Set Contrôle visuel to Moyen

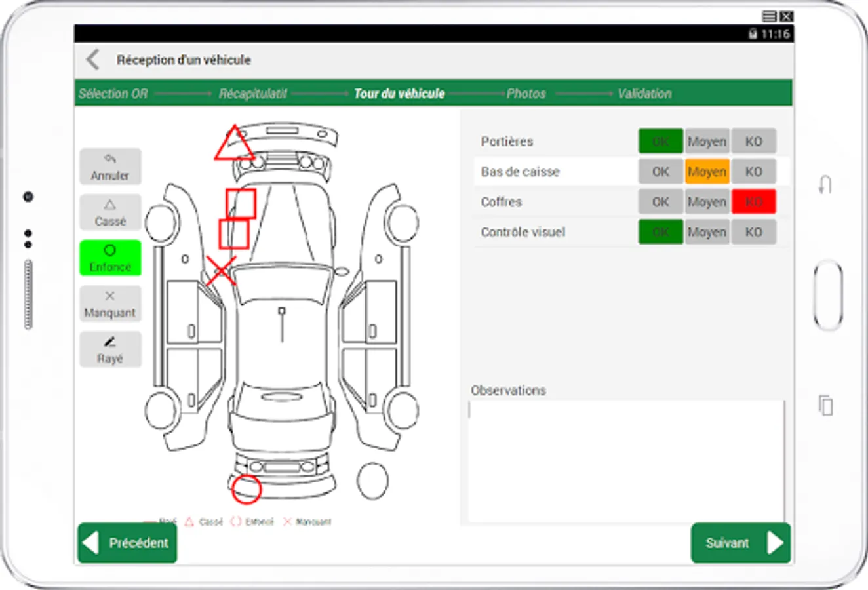click(x=707, y=231)
